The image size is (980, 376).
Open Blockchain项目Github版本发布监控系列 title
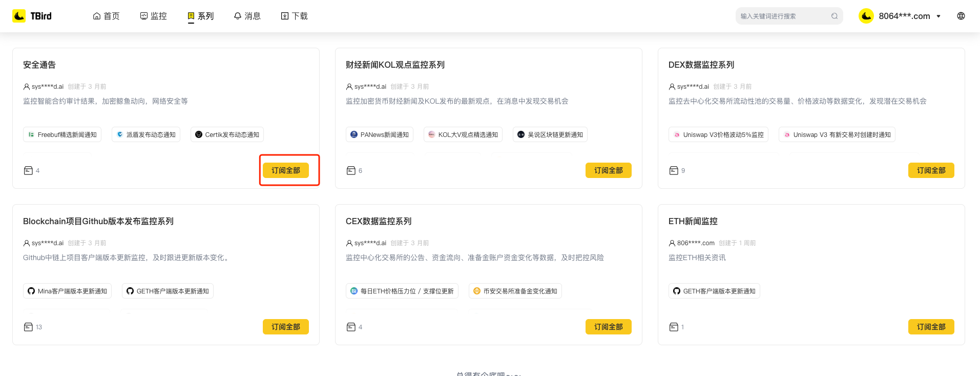98,221
